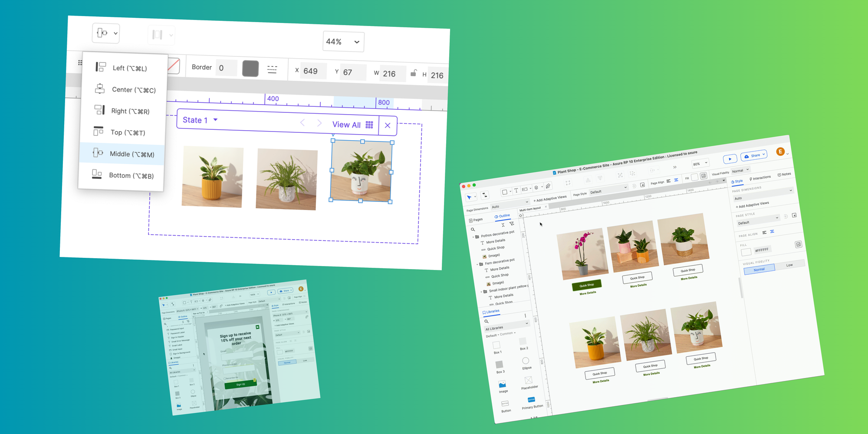Screen dimensions: 868x434
Task: Switch Visual Fidelity to Low
Action: tap(789, 265)
